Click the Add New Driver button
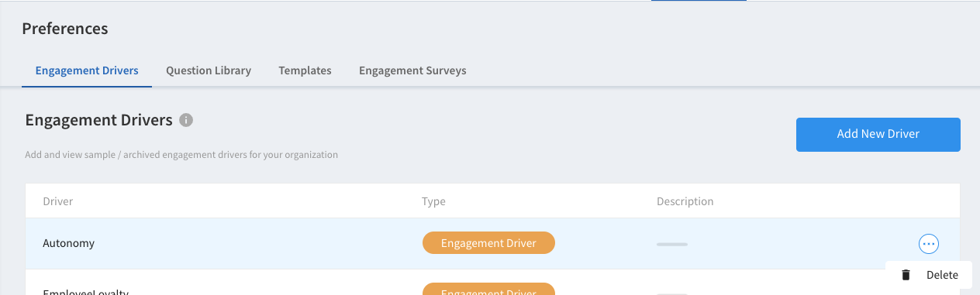980x295 pixels. (878, 134)
